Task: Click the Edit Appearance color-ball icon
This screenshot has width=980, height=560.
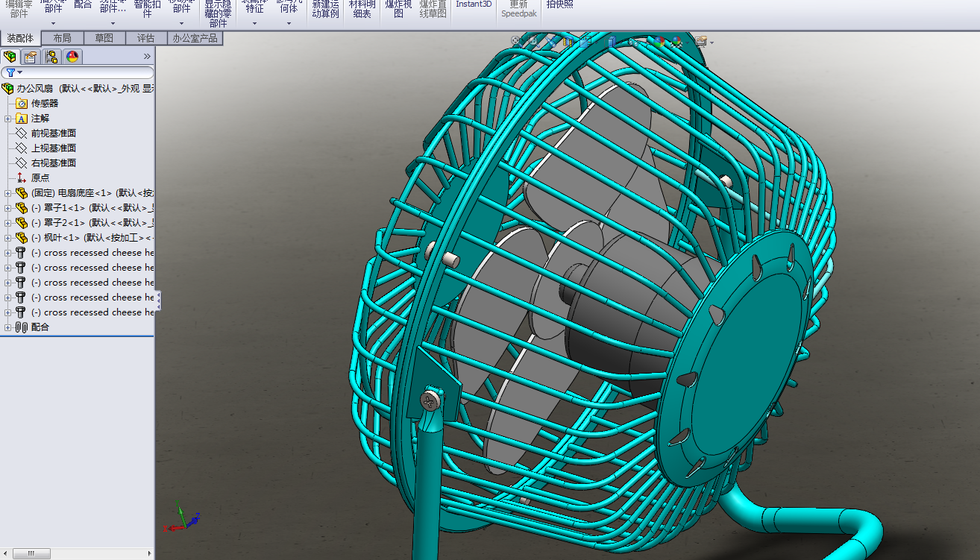Action: click(659, 42)
